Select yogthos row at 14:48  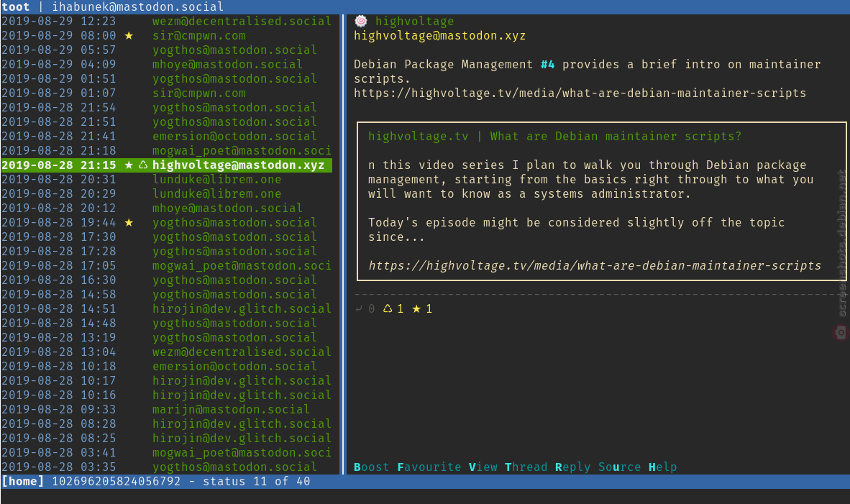(x=166, y=323)
